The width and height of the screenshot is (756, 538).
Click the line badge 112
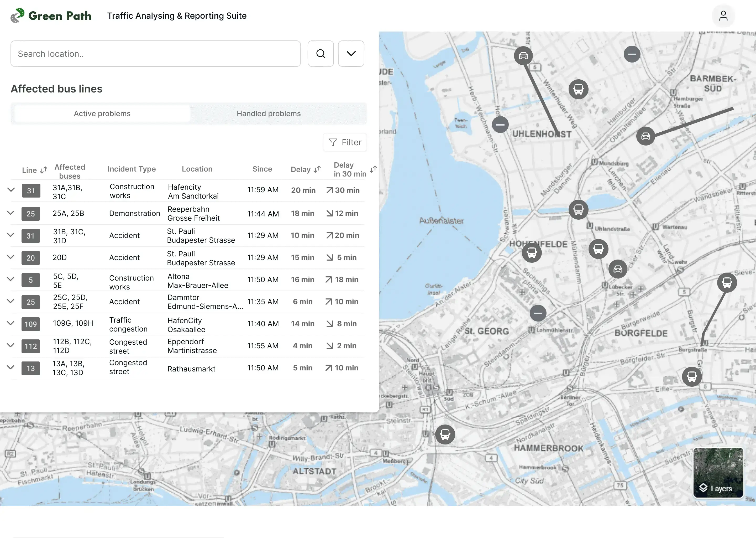point(31,346)
